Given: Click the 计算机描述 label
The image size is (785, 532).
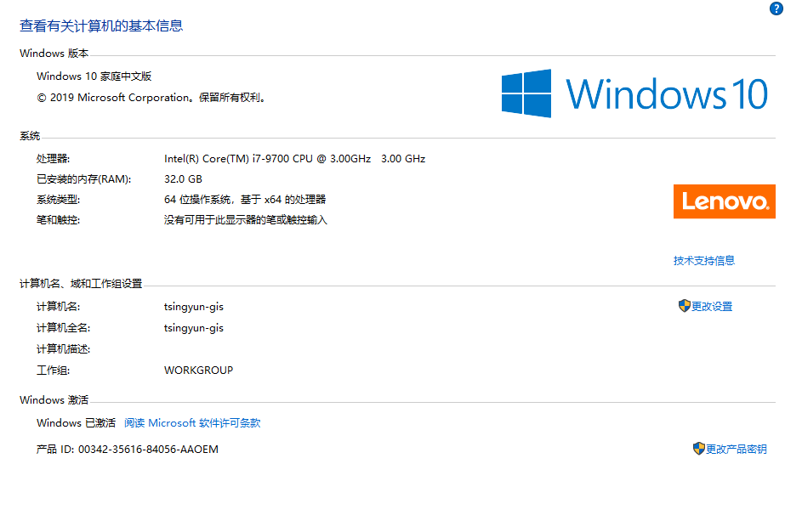Looking at the screenshot, I should point(63,349).
